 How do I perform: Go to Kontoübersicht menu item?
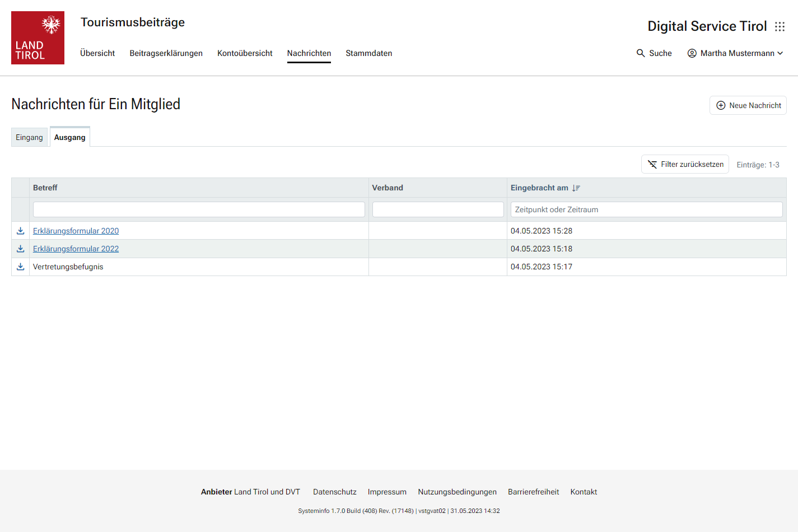coord(245,53)
